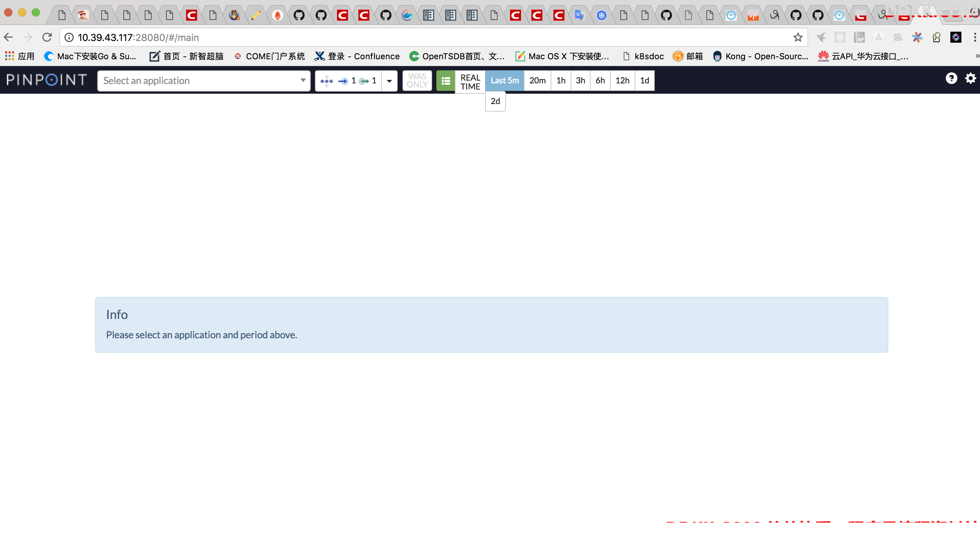
Task: Click the browser back arrow
Action: click(x=8, y=37)
